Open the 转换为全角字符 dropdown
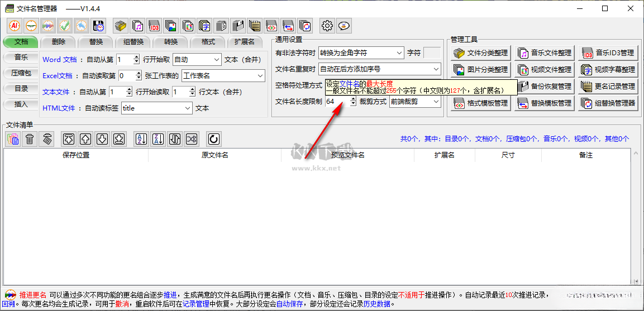The image size is (644, 311). (361, 52)
